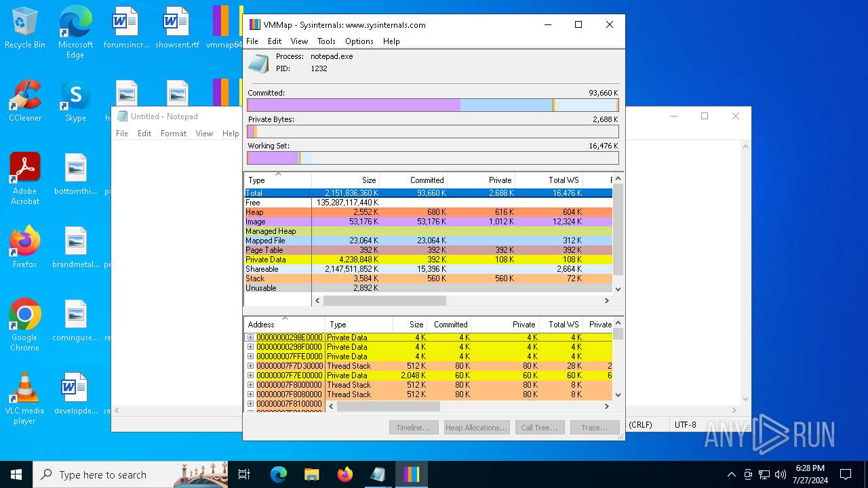Switch to Notepad taskbar icon
Viewport: 868px width, 488px height.
378,474
